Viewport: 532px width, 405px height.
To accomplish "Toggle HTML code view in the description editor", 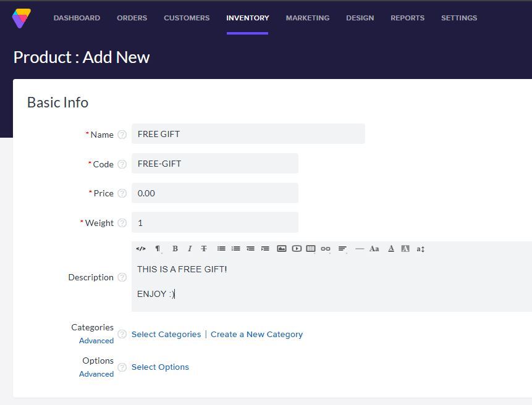I will 141,249.
